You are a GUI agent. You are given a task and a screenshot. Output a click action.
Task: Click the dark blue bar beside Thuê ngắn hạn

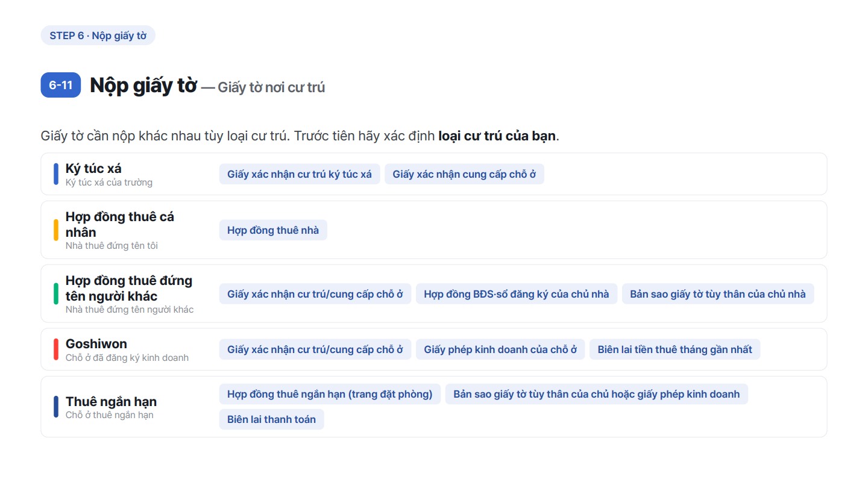pos(56,407)
